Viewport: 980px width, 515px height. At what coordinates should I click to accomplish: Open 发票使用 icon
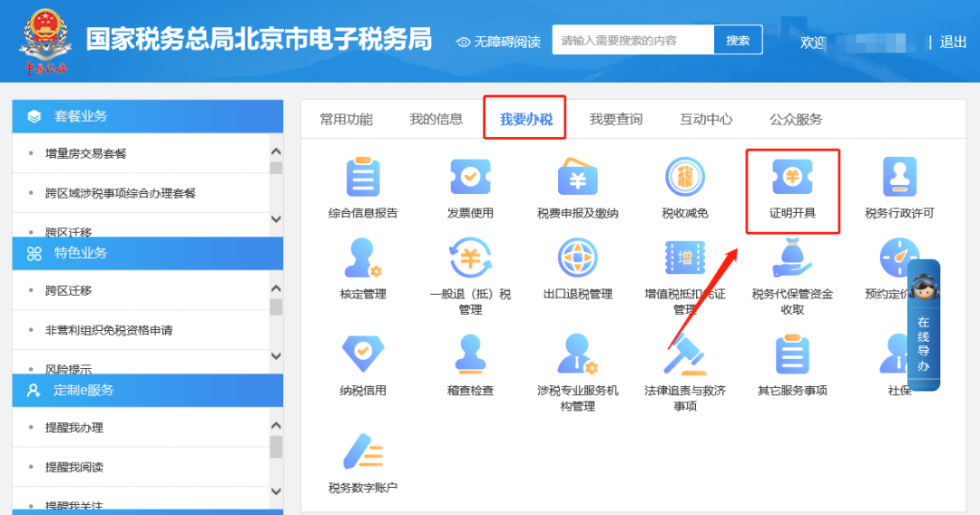(x=470, y=178)
